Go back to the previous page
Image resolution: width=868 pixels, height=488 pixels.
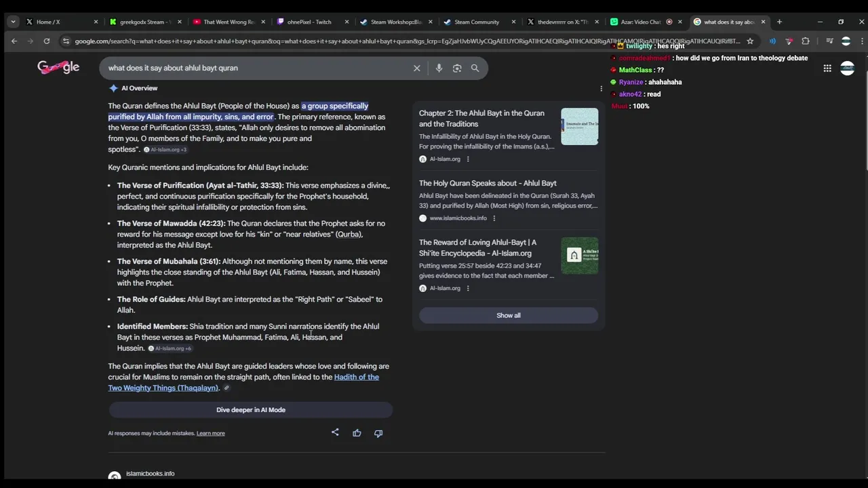pos(14,41)
